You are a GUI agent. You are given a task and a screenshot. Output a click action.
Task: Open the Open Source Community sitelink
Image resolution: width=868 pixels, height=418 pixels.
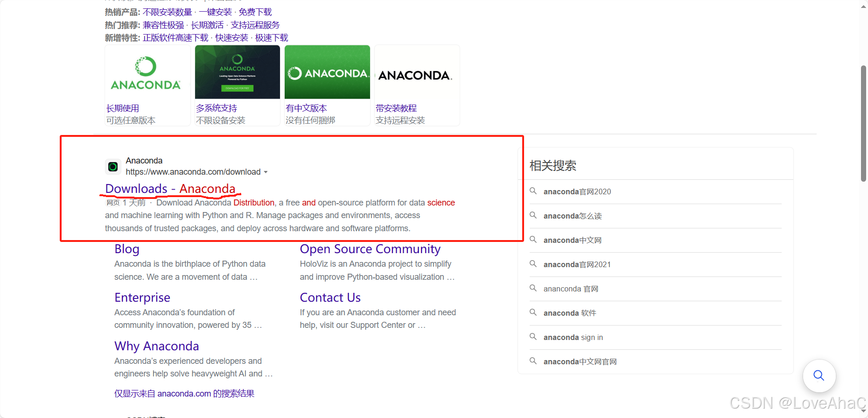pos(370,249)
